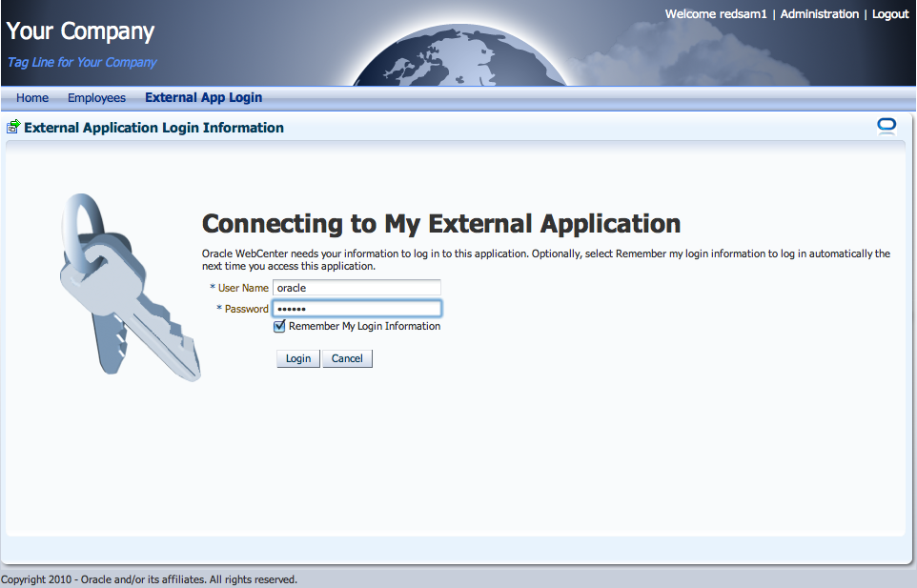The image size is (917, 588).
Task: Click the Tag Line for Your Company text
Action: coord(81,62)
